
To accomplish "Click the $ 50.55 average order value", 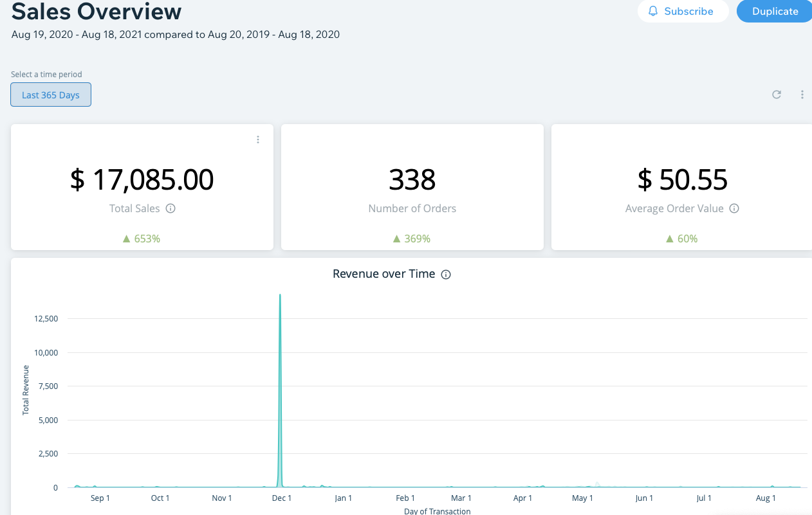I will click(682, 179).
